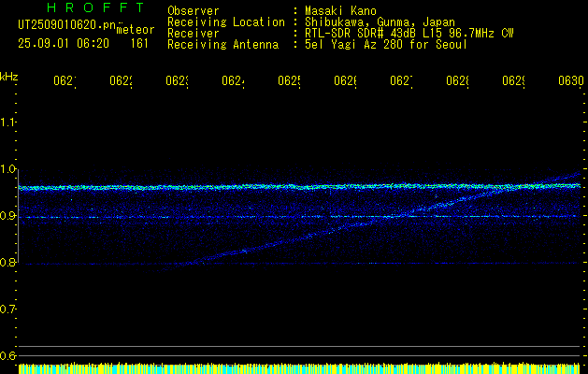The image size is (588, 374).
Task: Click the 1.1 frequency axis label
Action: [7, 122]
